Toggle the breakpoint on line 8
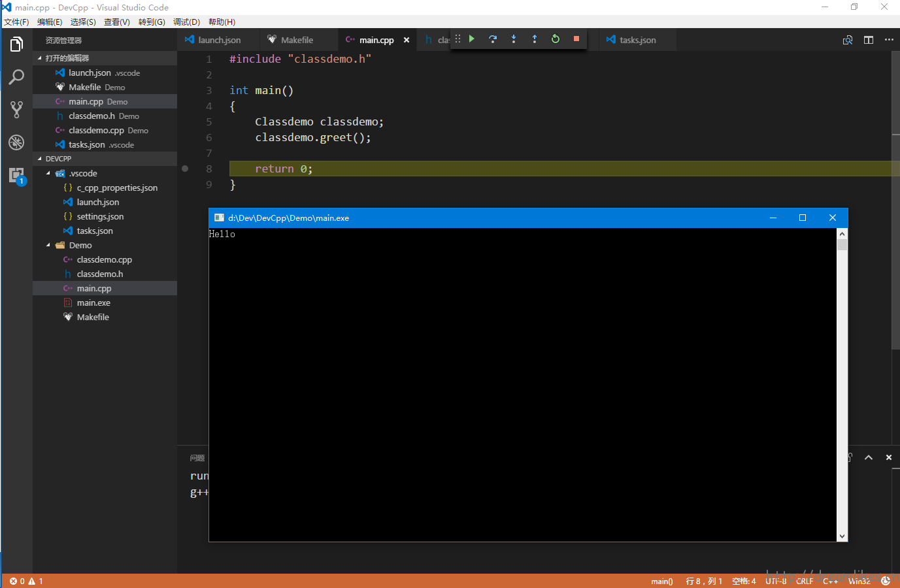 pyautogui.click(x=185, y=169)
